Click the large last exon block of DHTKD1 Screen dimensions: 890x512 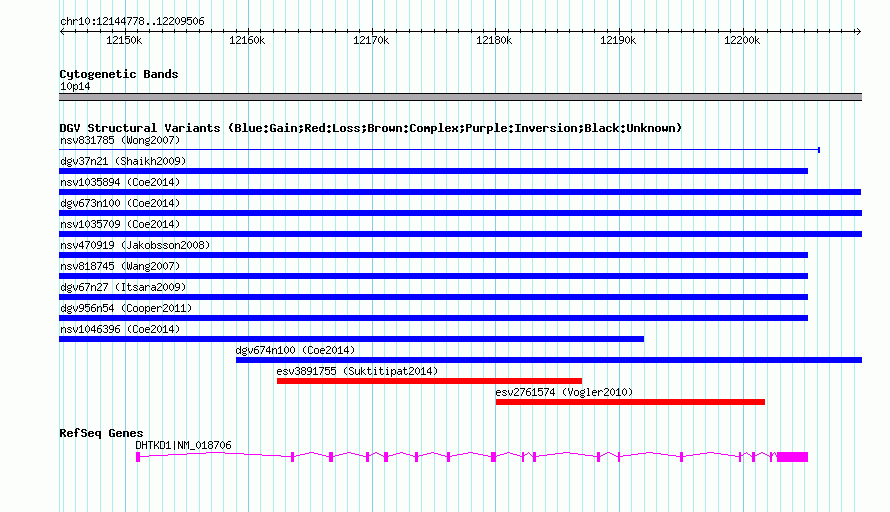tap(792, 457)
